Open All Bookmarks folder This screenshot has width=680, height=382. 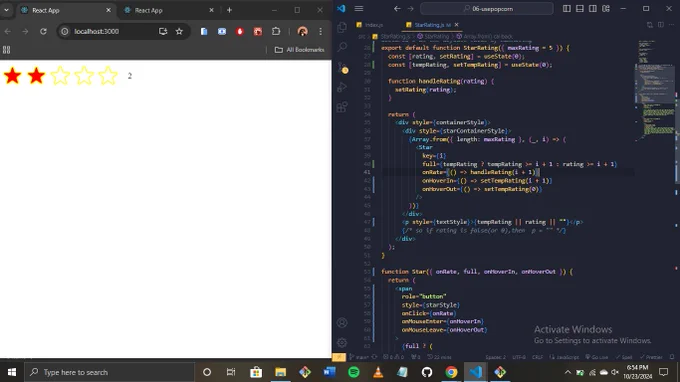(x=300, y=50)
